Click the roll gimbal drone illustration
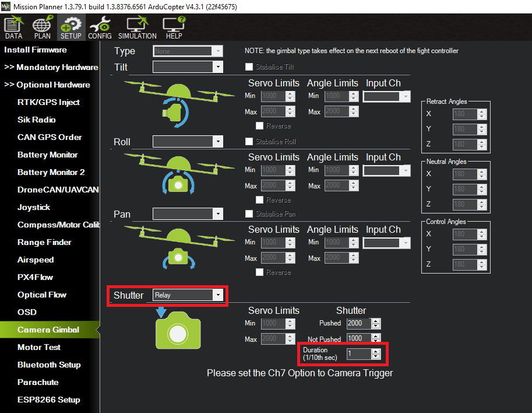532x413 pixels. 179,173
